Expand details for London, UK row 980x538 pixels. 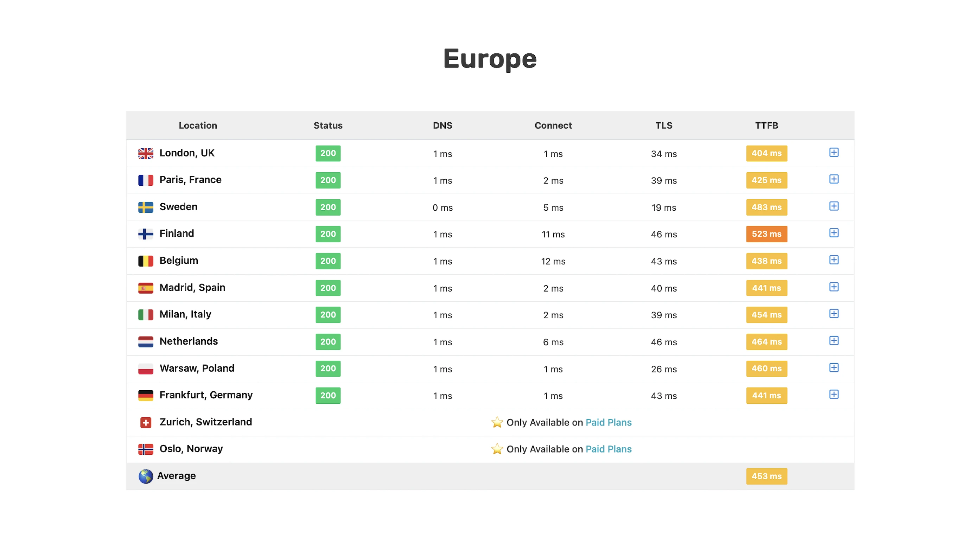tap(834, 153)
